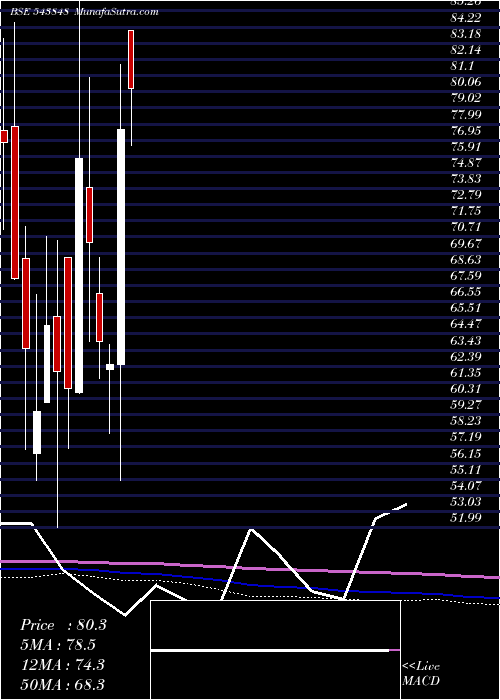Click the white MACD line peak in lower panel
The width and height of the screenshot is (500, 700).
(251, 529)
